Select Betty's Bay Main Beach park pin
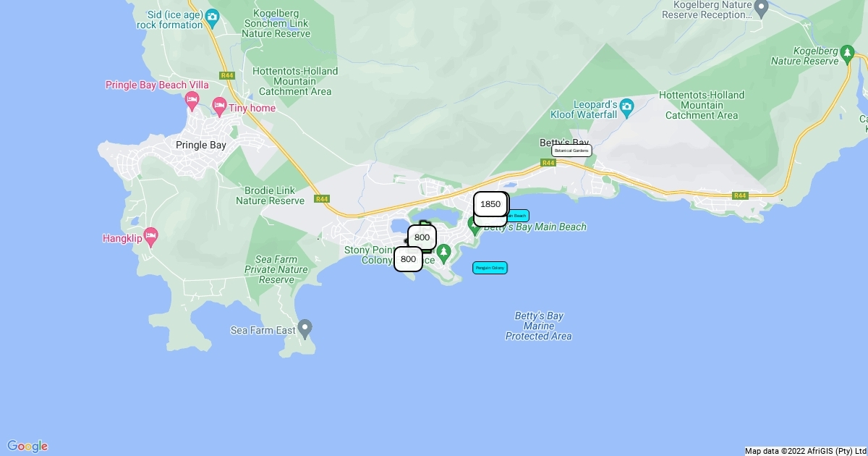The height and width of the screenshot is (456, 868). (x=475, y=224)
